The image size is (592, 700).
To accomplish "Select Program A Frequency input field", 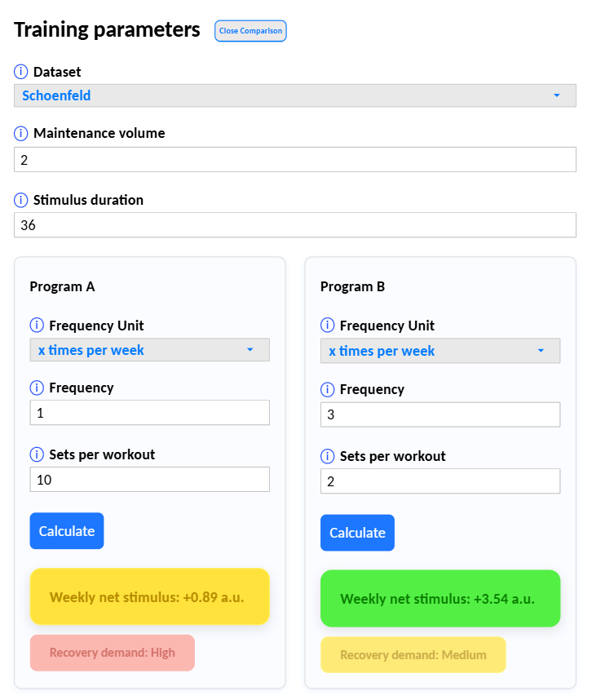I will [x=149, y=413].
